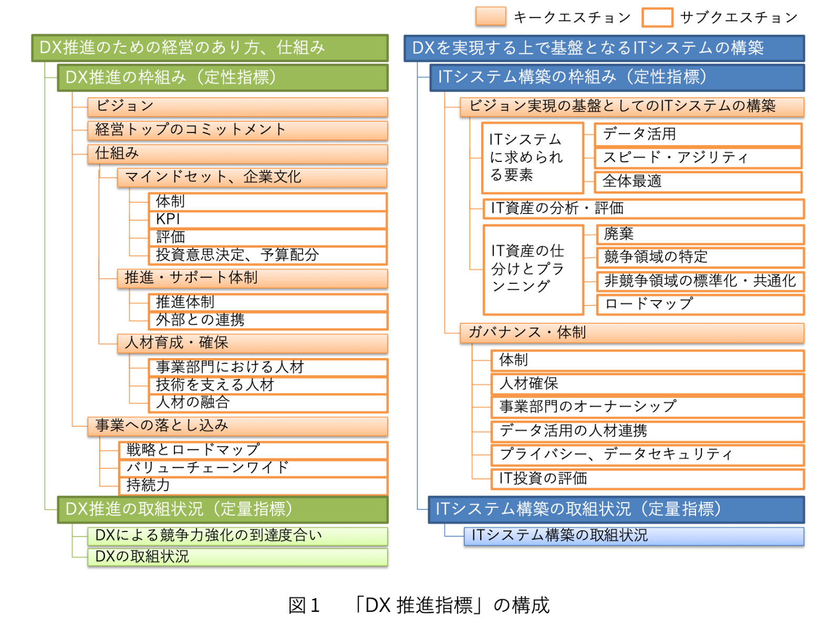This screenshot has height=635, width=840.
Task: Select '投資意思決定、予算配分' item
Action: [x=268, y=255]
